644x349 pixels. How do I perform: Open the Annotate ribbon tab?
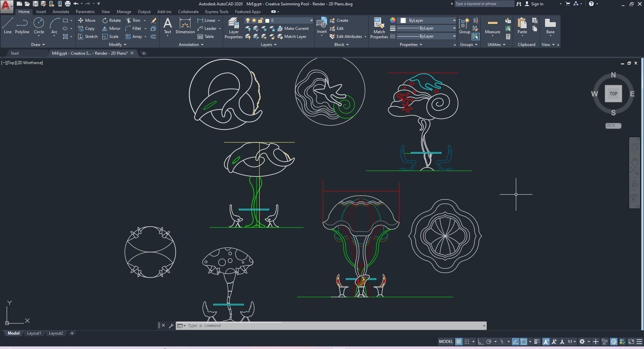[61, 12]
